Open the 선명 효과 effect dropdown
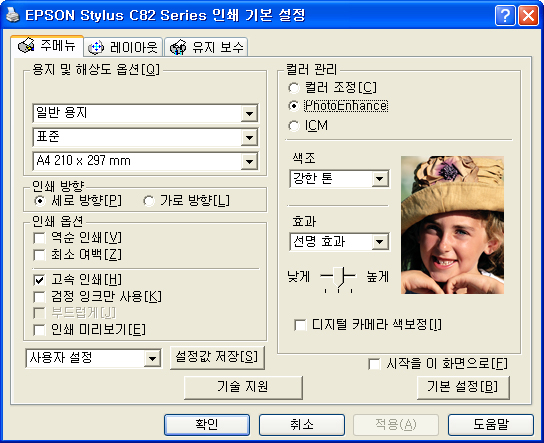544x443 pixels. pos(339,241)
